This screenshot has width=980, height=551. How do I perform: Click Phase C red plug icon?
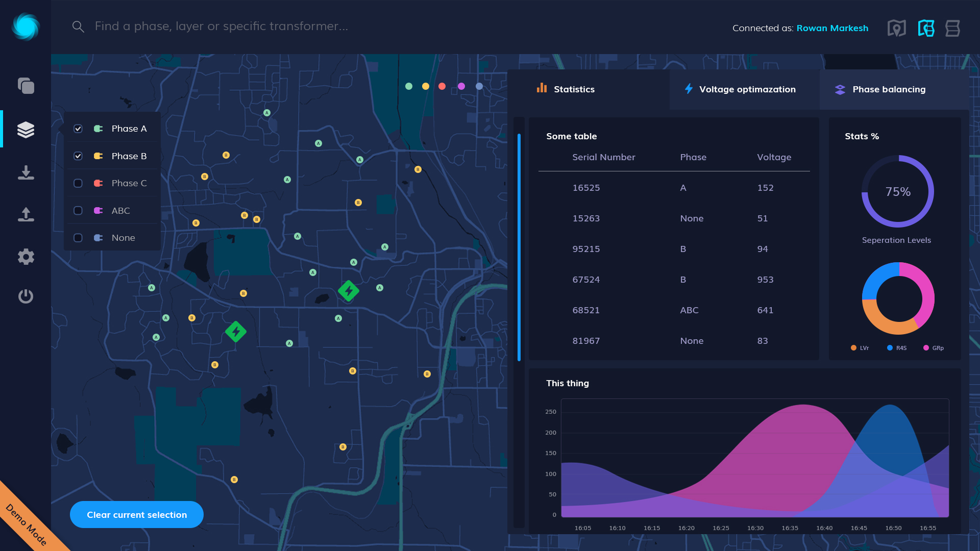(x=99, y=183)
